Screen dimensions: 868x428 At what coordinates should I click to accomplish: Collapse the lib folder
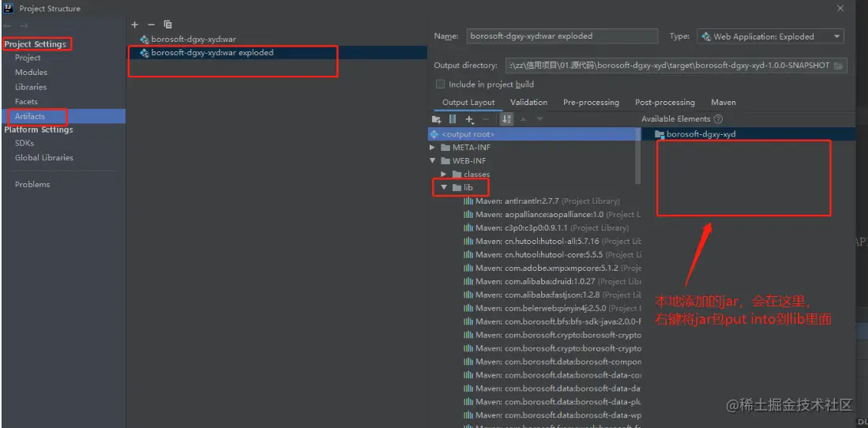(443, 188)
